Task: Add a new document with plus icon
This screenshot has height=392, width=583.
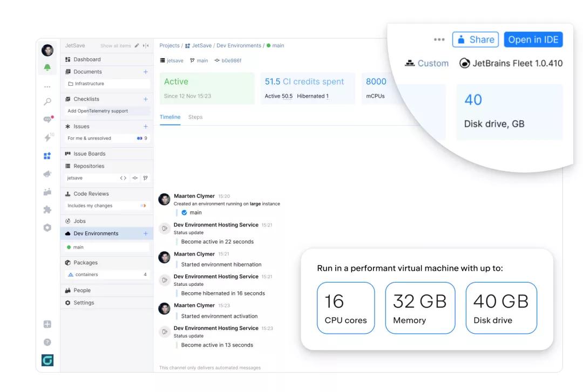Action: tap(146, 72)
